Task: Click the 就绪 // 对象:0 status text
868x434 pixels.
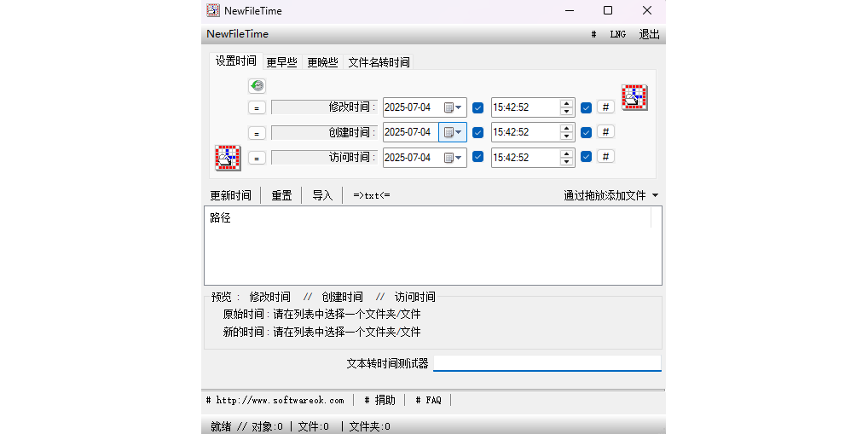Action: pyautogui.click(x=247, y=427)
